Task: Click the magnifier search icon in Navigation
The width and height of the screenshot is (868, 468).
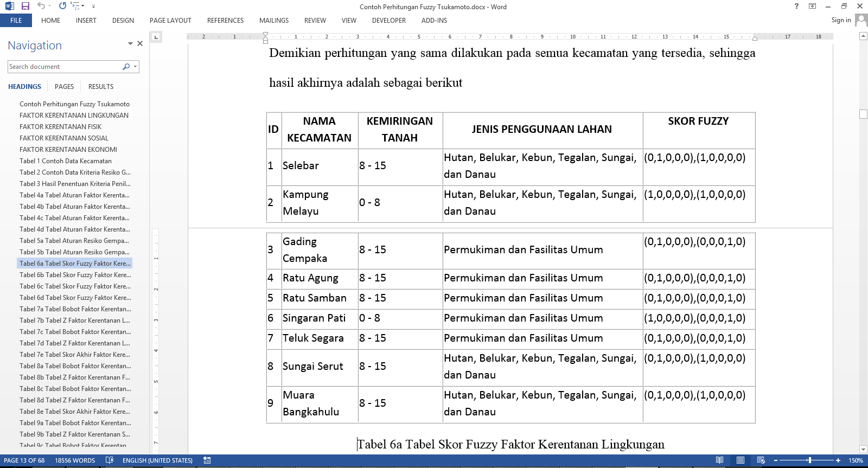Action: [x=126, y=67]
